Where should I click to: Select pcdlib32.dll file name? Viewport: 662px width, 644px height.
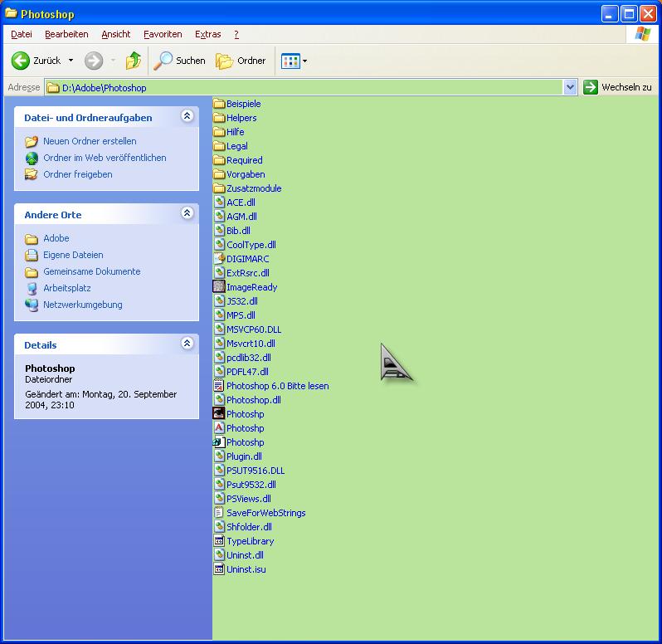tap(249, 357)
